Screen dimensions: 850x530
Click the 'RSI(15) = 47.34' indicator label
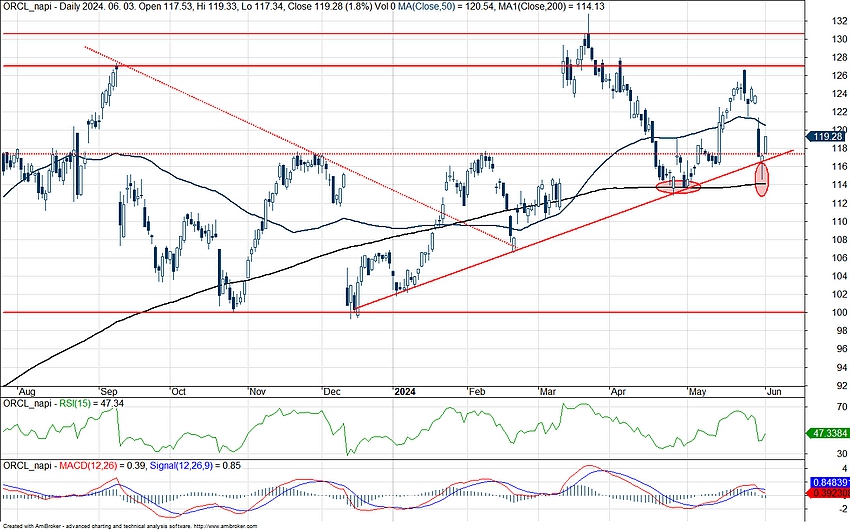coord(92,404)
